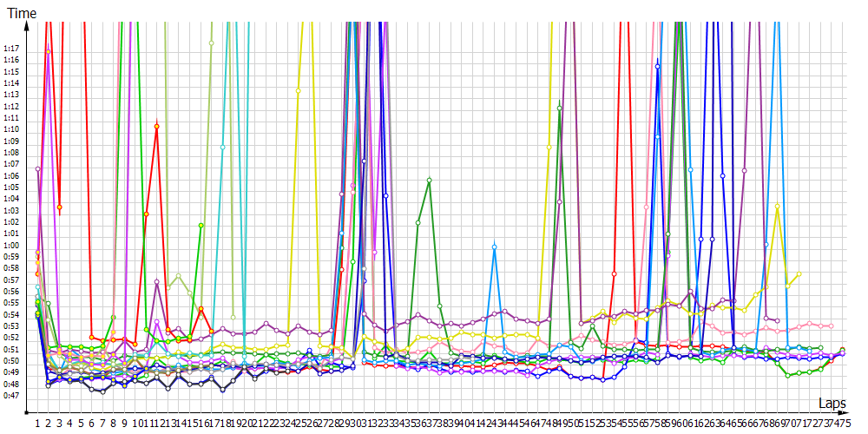Click the light blue peak at lap 42
The width and height of the screenshot is (868, 434).
[494, 247]
